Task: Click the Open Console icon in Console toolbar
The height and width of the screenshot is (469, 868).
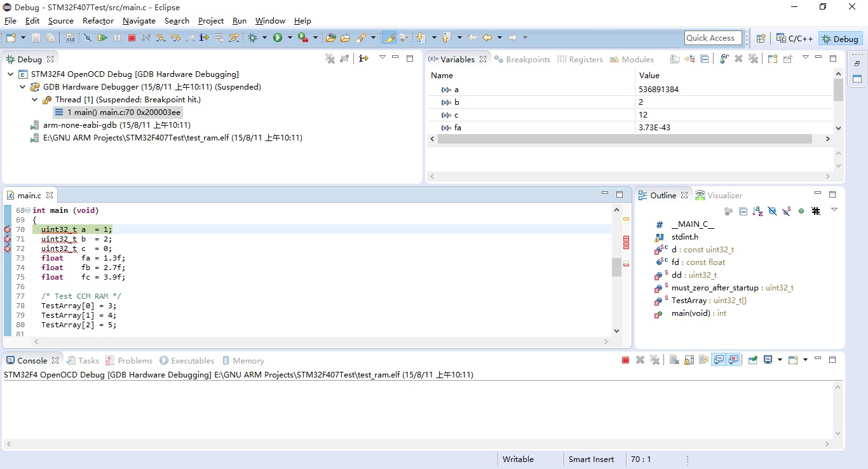Action: (x=792, y=360)
